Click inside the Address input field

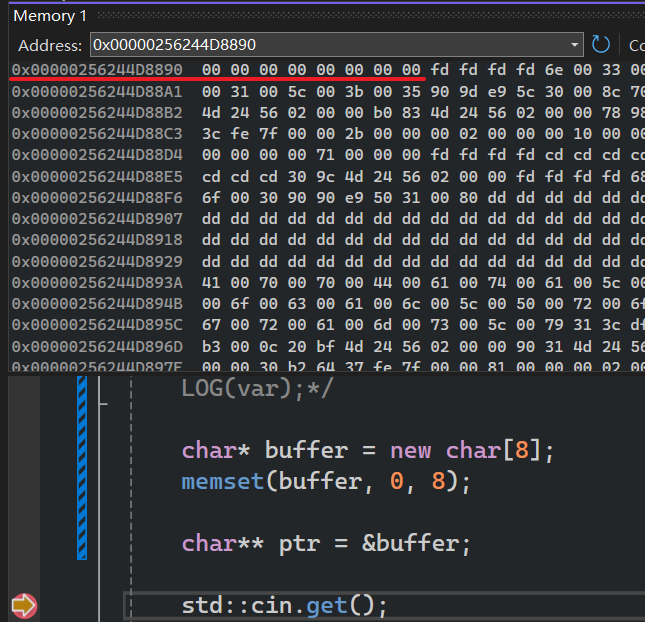[330, 45]
